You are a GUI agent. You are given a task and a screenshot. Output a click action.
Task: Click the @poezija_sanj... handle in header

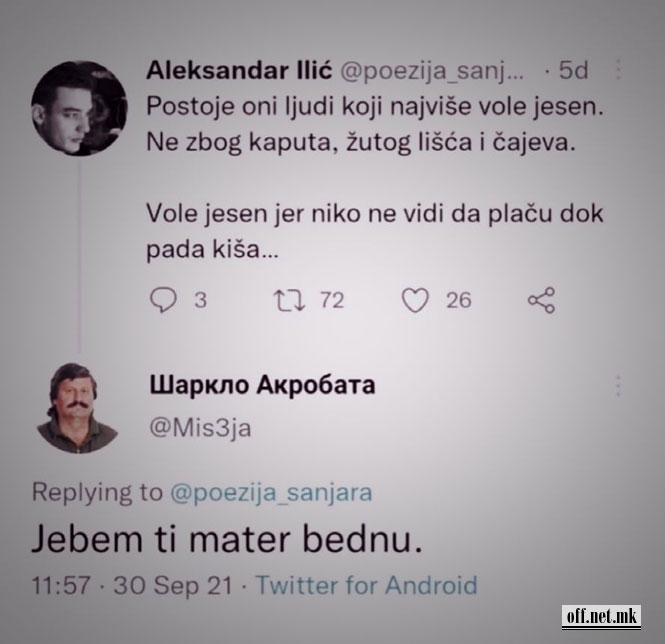tap(432, 71)
